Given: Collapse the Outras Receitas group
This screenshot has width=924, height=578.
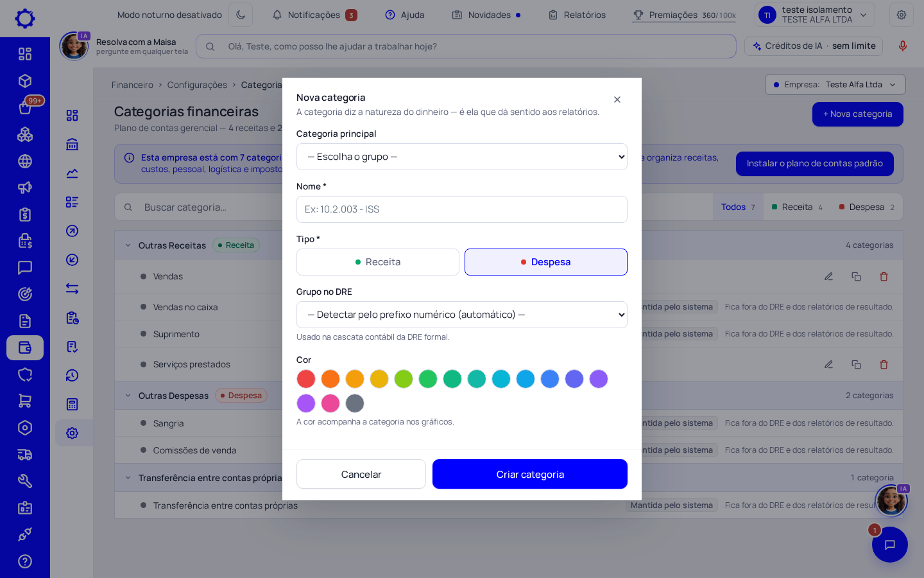Looking at the screenshot, I should pyautogui.click(x=128, y=245).
